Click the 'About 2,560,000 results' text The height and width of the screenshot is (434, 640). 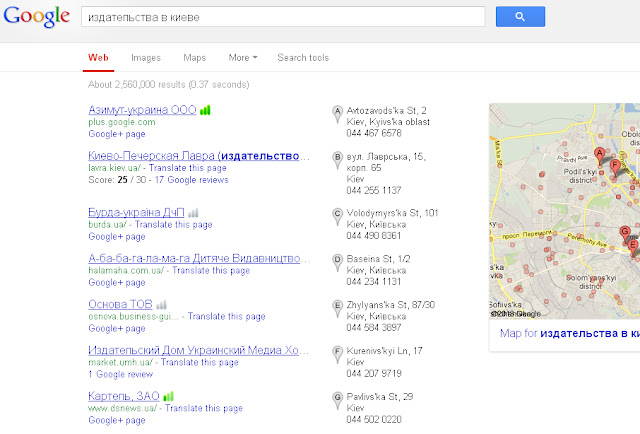pos(169,85)
